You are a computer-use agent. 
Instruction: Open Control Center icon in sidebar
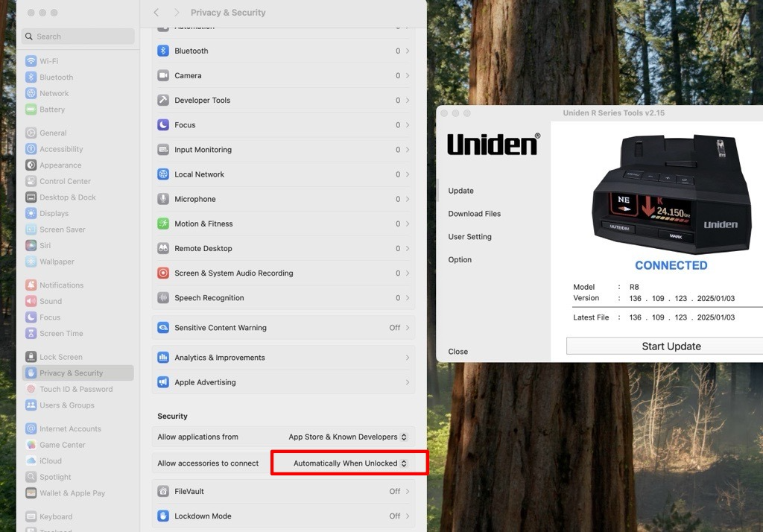(x=31, y=181)
